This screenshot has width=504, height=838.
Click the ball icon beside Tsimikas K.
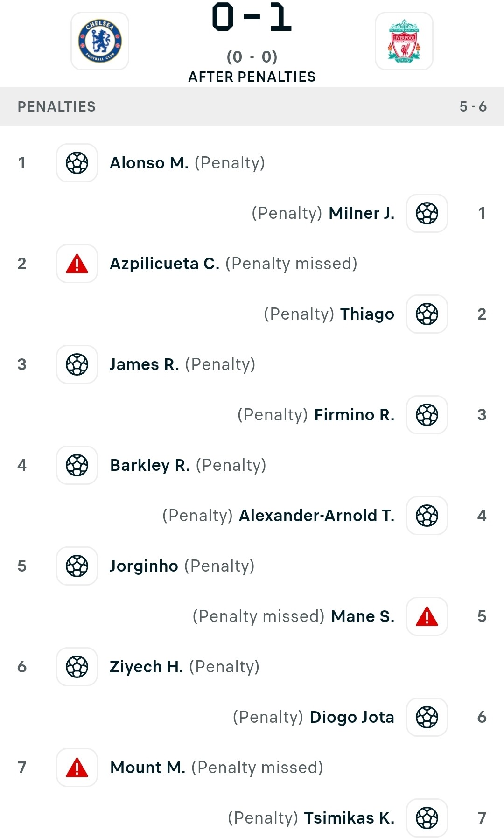pyautogui.click(x=427, y=818)
